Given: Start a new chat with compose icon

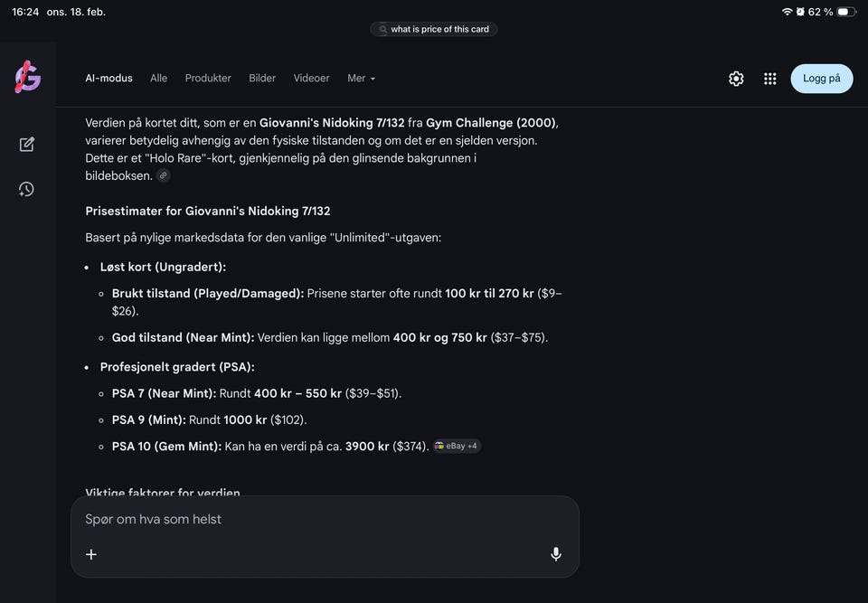Looking at the screenshot, I should coord(27,145).
